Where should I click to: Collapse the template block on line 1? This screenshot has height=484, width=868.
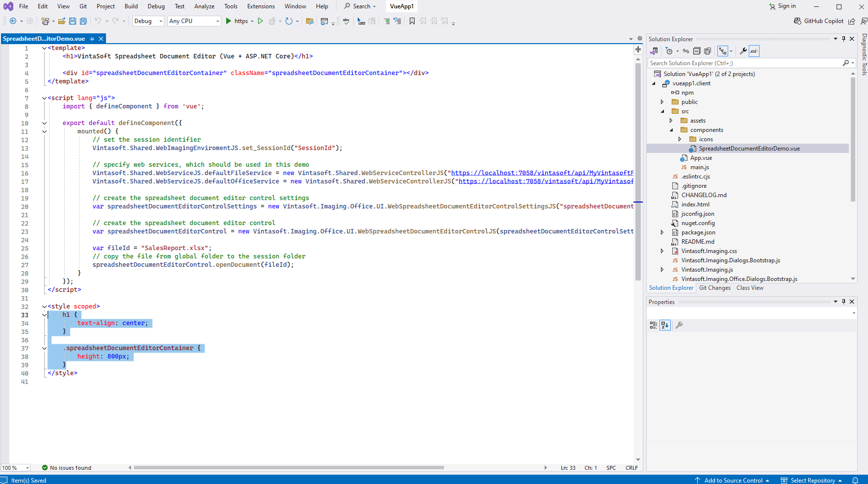tap(44, 48)
